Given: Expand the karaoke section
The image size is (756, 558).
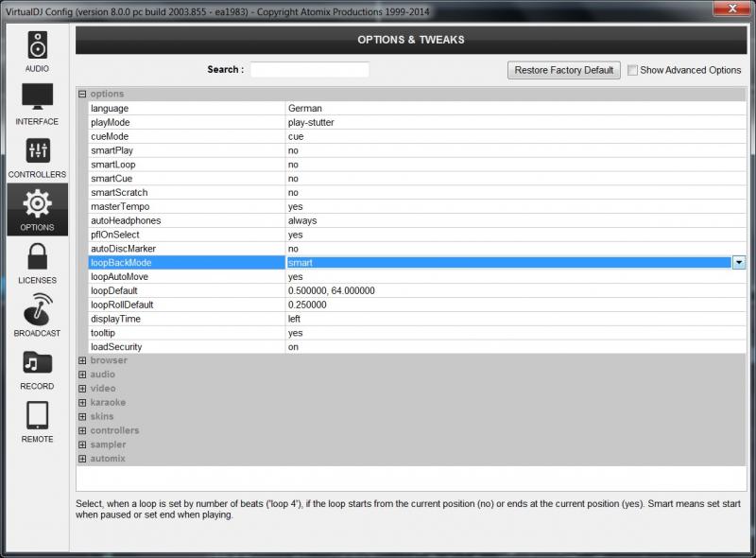Looking at the screenshot, I should click(x=82, y=403).
